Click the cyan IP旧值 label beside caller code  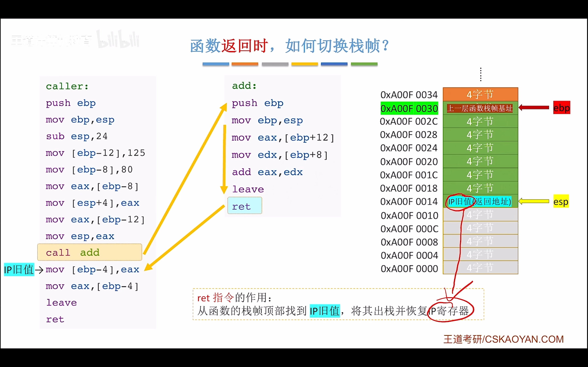(19, 270)
